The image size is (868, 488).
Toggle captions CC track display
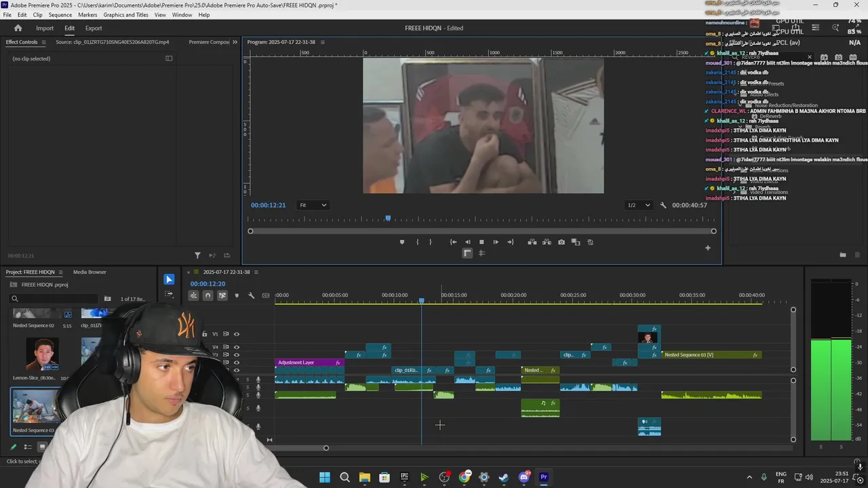(266, 296)
